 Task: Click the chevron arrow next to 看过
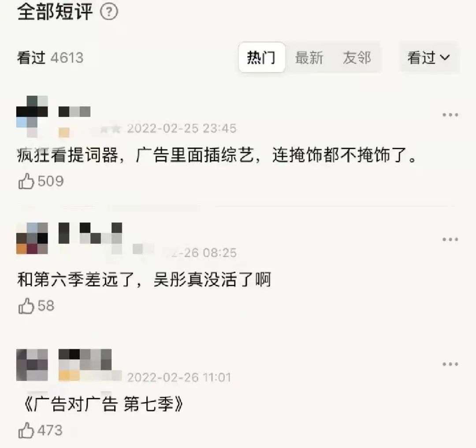[x=445, y=57]
